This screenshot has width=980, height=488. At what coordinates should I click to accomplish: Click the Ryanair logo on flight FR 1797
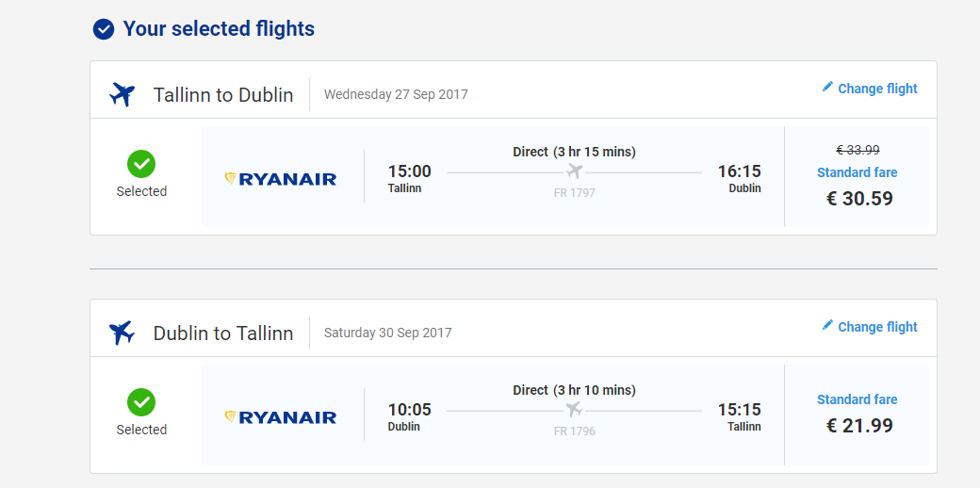click(280, 179)
